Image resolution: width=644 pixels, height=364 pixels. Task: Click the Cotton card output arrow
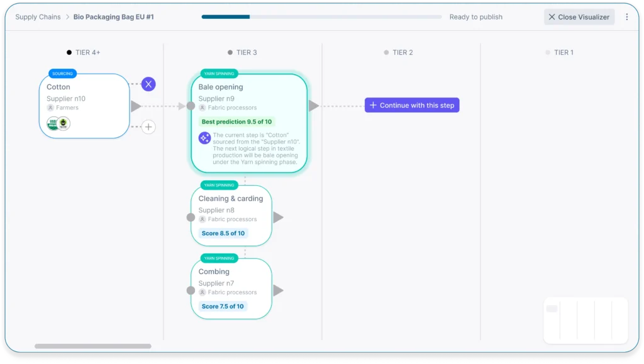point(136,106)
